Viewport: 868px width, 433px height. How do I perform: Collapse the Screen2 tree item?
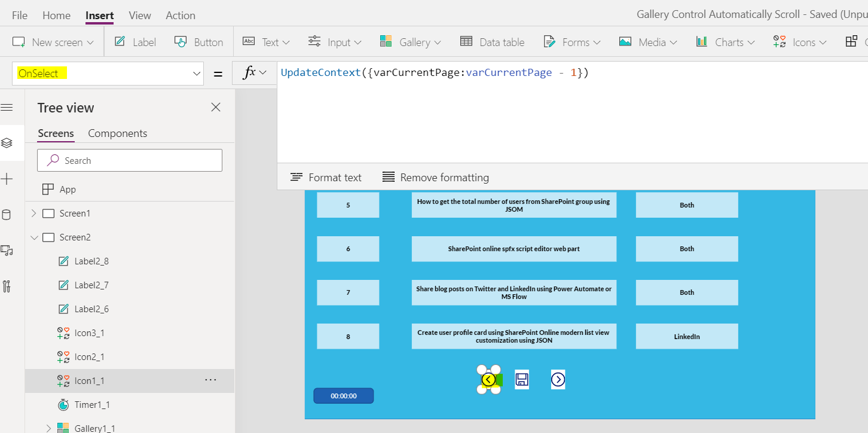(34, 237)
